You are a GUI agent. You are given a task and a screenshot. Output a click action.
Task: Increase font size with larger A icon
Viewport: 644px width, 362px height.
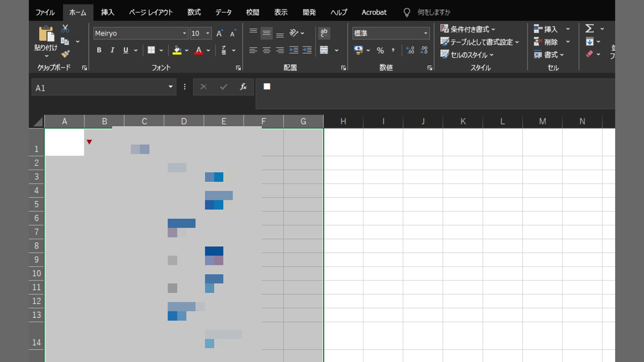219,33
